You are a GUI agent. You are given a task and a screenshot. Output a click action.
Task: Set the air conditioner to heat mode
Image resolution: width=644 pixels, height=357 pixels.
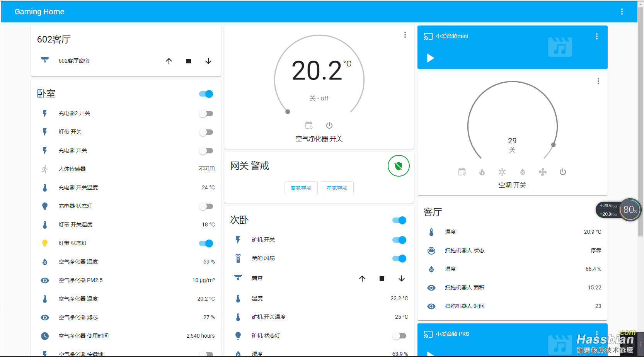482,172
